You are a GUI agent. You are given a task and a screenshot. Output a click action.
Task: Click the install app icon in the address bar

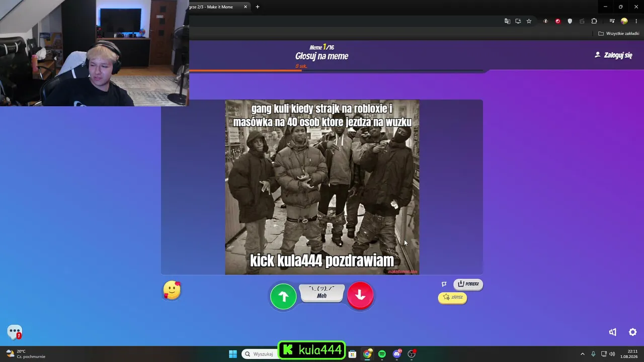pos(518,21)
